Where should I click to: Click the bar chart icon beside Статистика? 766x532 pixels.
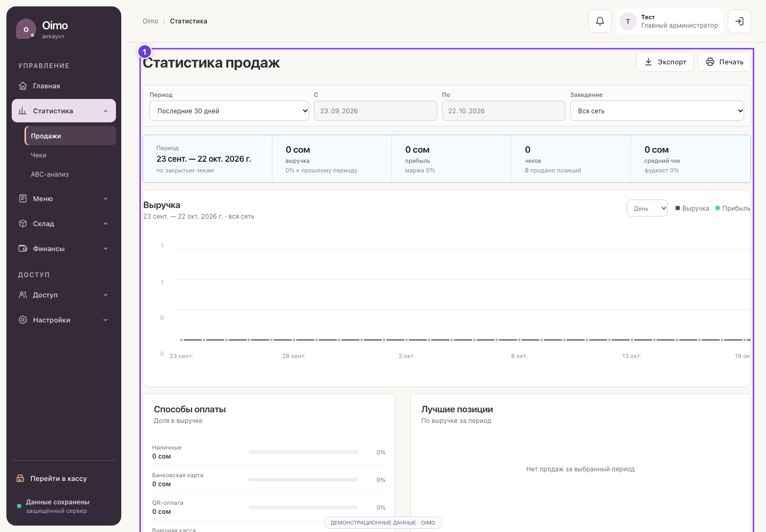tap(22, 111)
